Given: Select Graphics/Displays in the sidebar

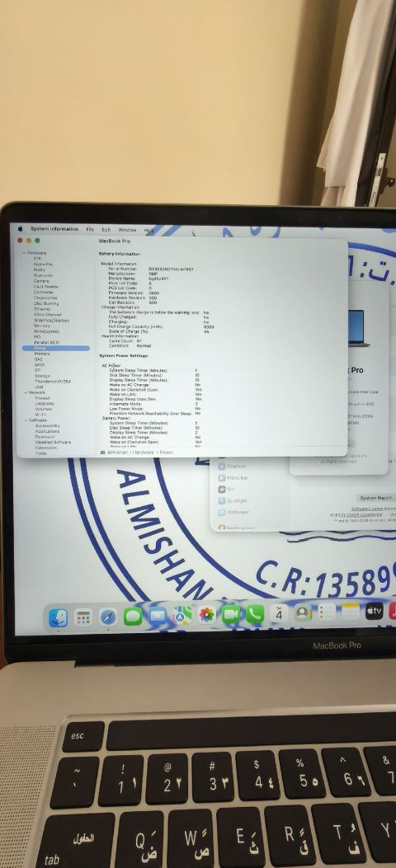Looking at the screenshot, I should [x=51, y=320].
